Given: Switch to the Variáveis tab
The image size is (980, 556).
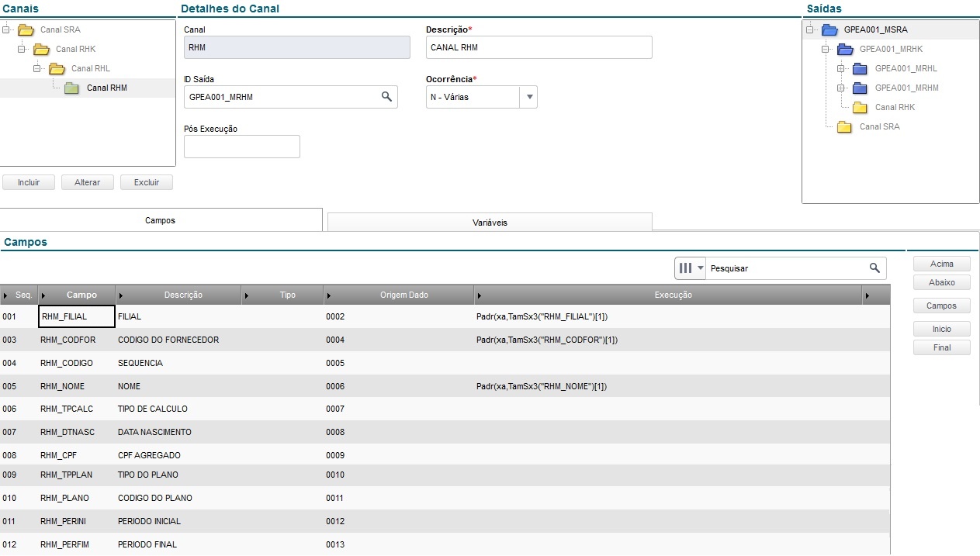Looking at the screenshot, I should click(490, 223).
